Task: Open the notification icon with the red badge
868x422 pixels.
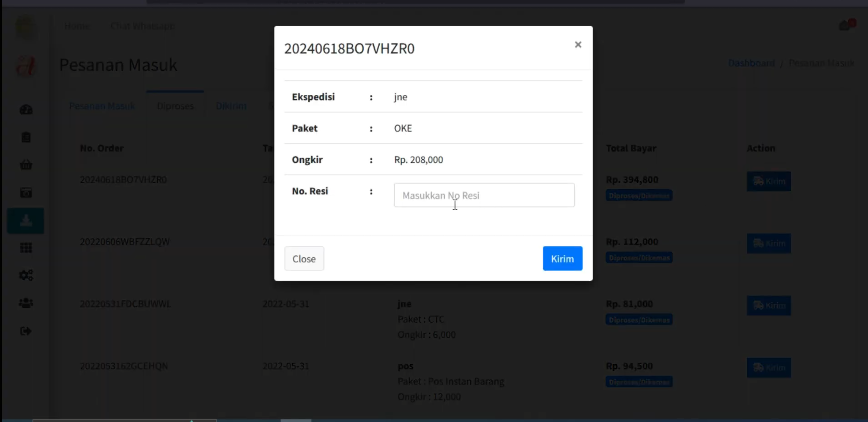Action: (847, 25)
